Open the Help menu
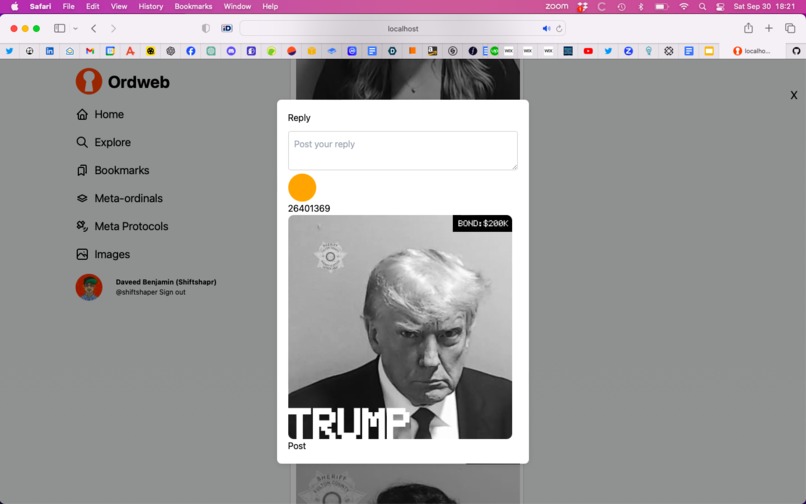The width and height of the screenshot is (806, 504). click(270, 7)
